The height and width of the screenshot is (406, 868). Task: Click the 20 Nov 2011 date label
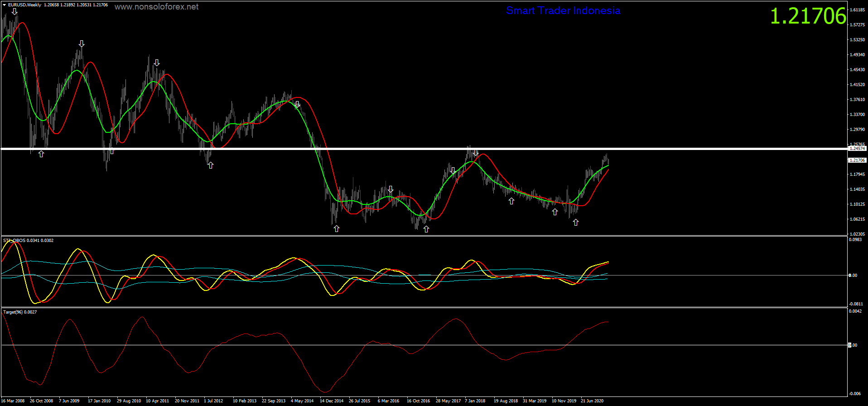pos(187,401)
